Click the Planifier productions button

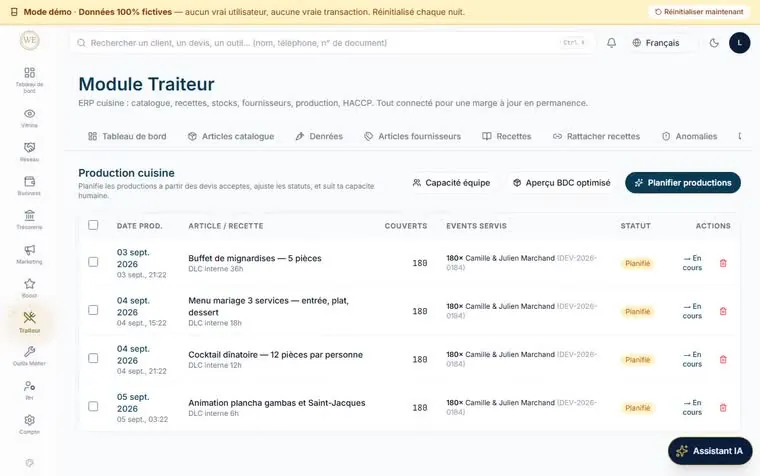click(x=682, y=183)
